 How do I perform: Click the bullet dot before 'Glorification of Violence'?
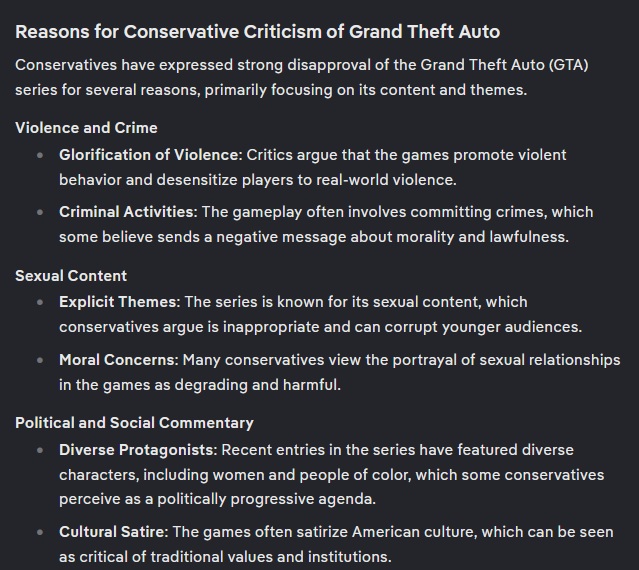(x=40, y=155)
